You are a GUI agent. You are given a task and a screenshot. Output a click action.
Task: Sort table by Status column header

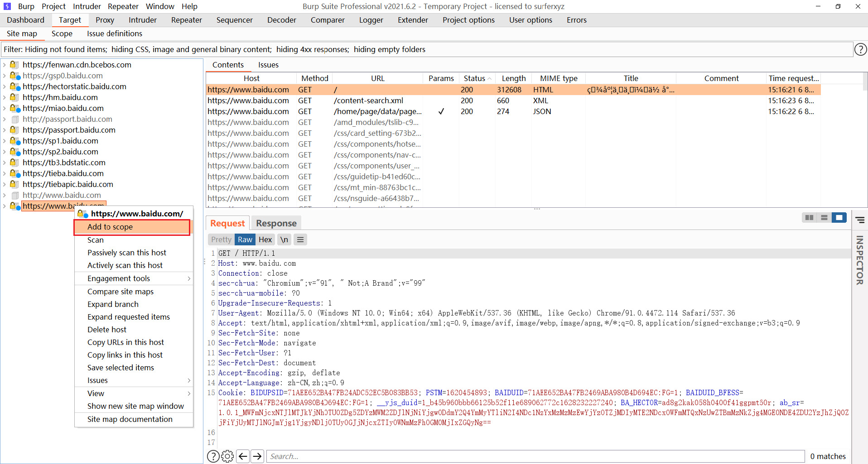[x=477, y=78]
